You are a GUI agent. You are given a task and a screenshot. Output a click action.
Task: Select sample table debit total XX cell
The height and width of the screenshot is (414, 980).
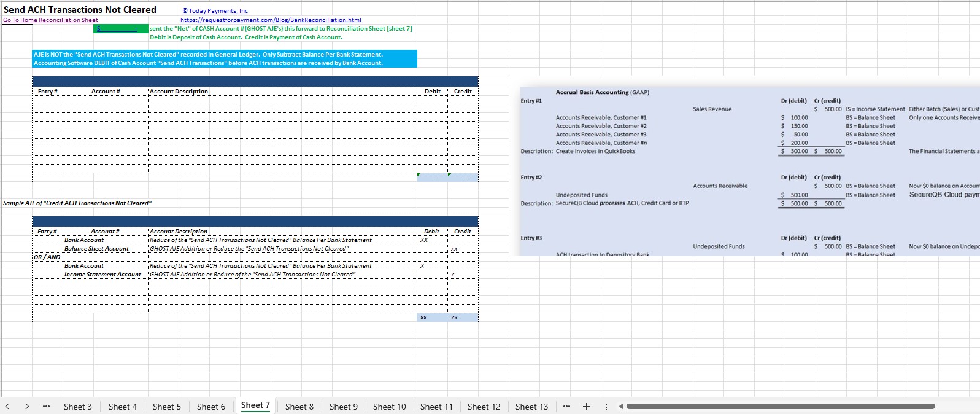click(x=433, y=318)
